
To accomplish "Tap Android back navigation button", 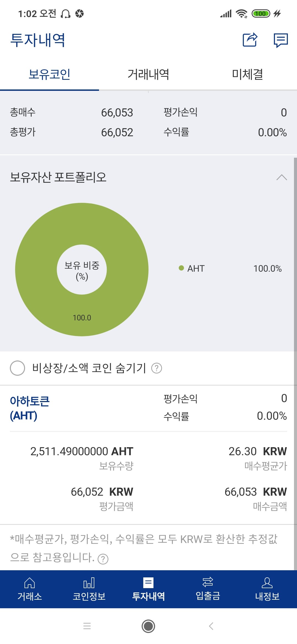I will pos(211,626).
